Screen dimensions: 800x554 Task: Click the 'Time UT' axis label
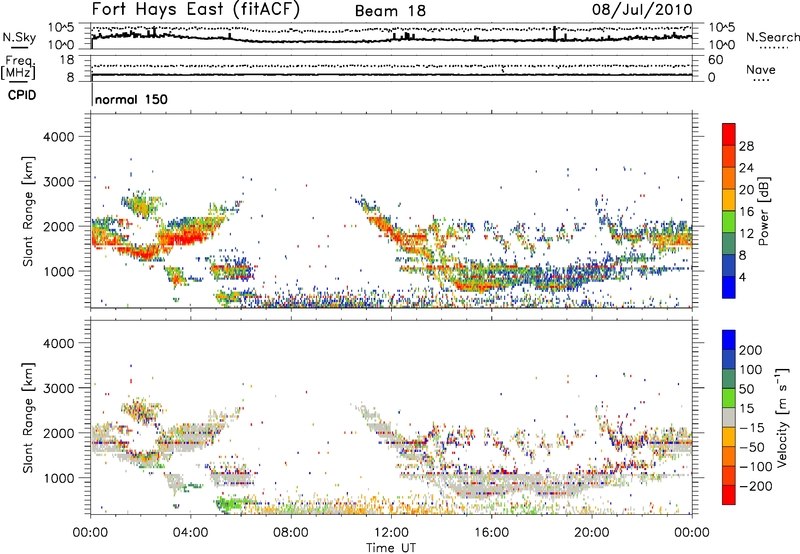391,547
